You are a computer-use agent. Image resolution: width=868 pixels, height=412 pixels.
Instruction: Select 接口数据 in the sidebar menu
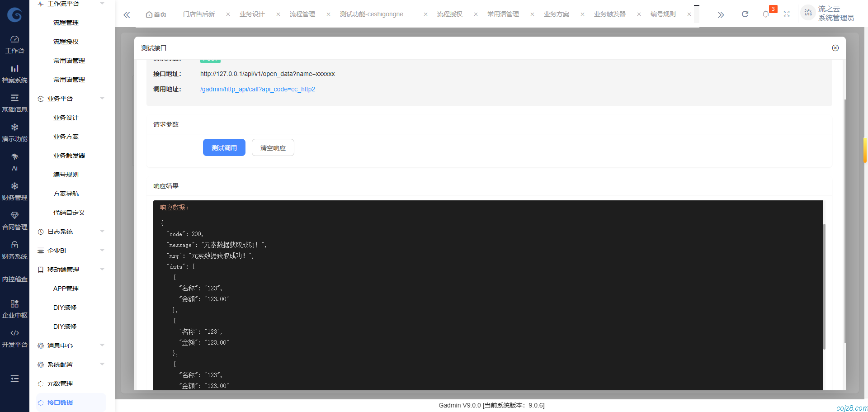click(61, 402)
